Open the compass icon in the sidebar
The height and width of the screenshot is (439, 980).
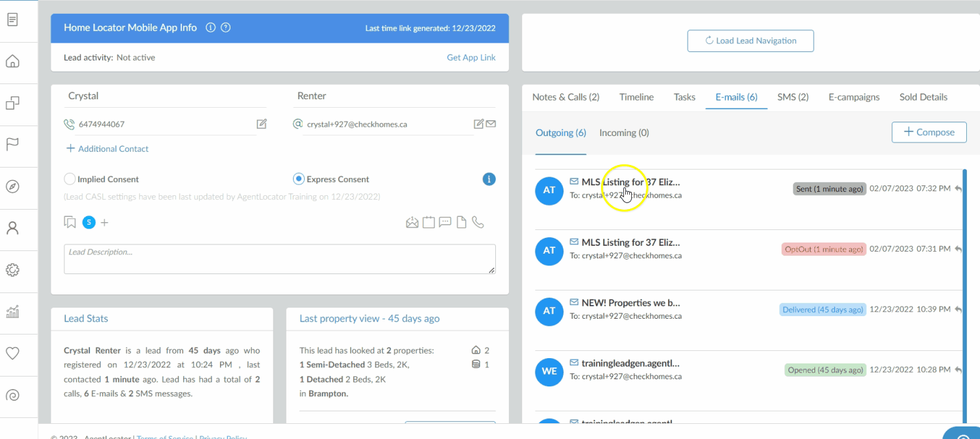(x=12, y=187)
